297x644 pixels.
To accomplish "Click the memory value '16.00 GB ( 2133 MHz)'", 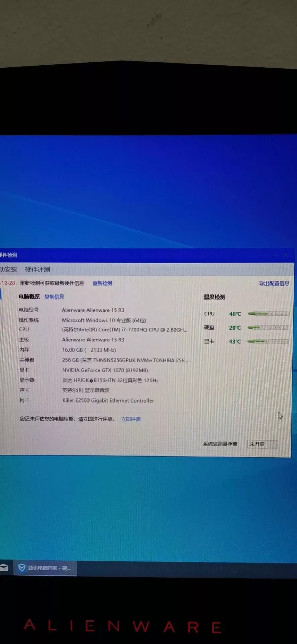I will 89,350.
